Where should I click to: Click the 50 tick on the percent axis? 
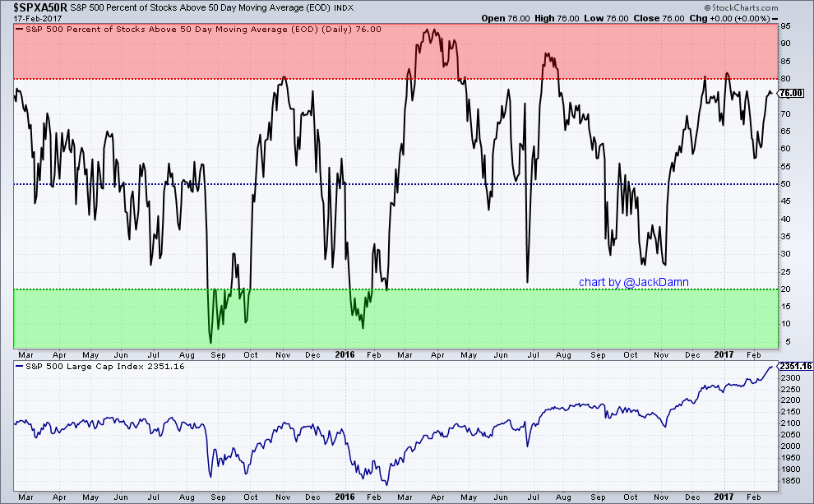pos(785,183)
